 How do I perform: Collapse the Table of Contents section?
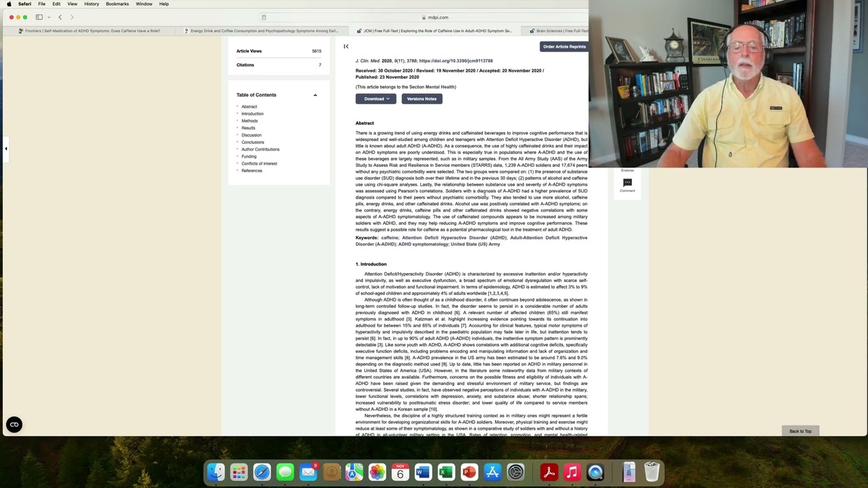pyautogui.click(x=315, y=95)
